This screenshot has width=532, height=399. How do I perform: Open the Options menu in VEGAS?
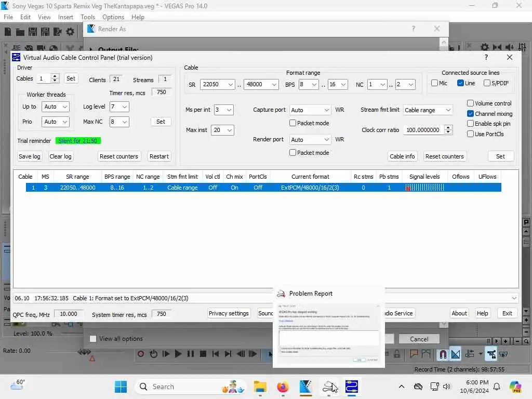point(113,17)
